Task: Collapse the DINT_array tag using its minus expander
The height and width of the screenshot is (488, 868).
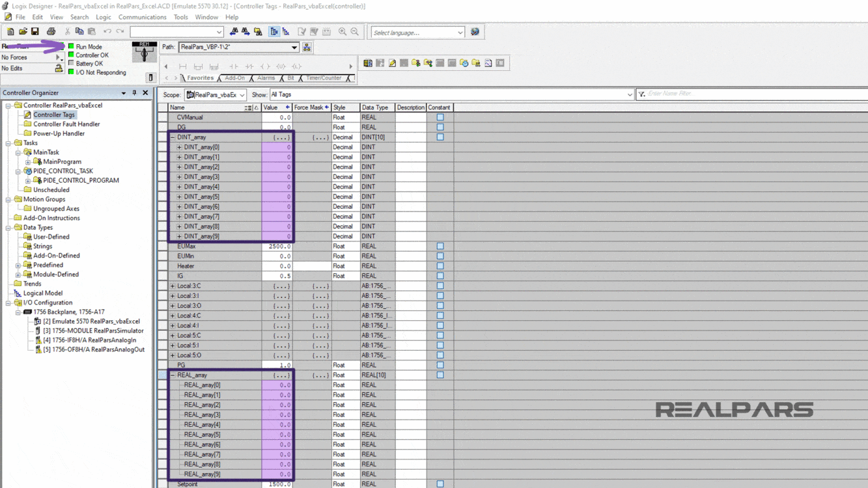Action: (x=171, y=137)
